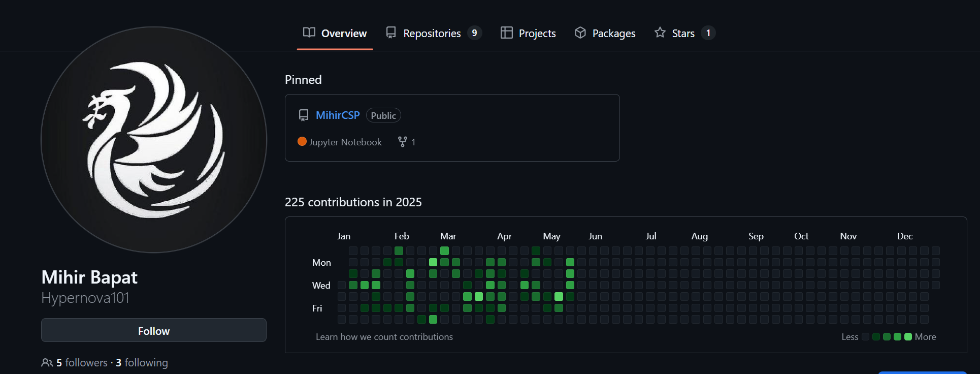Image resolution: width=980 pixels, height=374 pixels.
Task: Click the repositories count badge 9
Action: pos(474,33)
